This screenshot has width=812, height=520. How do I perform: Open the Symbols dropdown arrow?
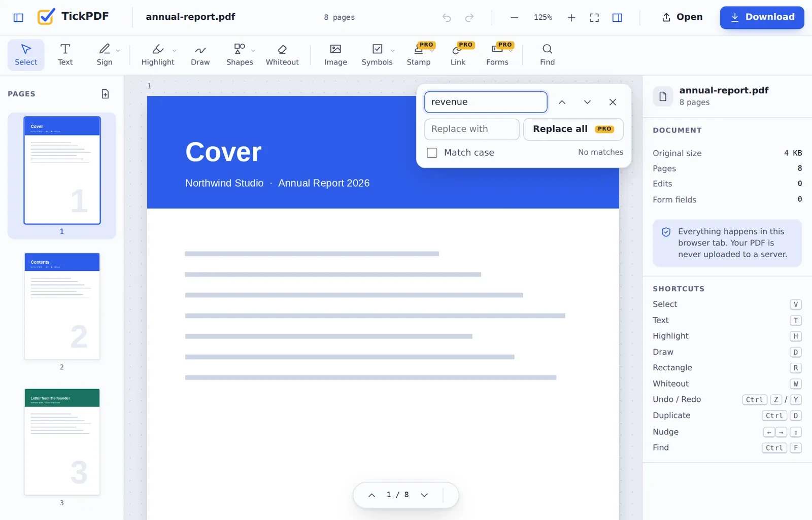[392, 50]
